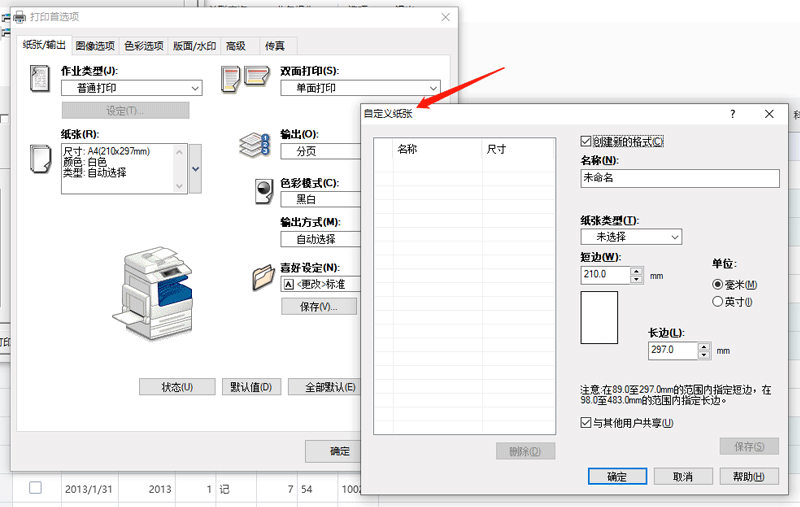The height and width of the screenshot is (507, 800).
Task: Click the collate output stack icon
Action: tap(254, 145)
